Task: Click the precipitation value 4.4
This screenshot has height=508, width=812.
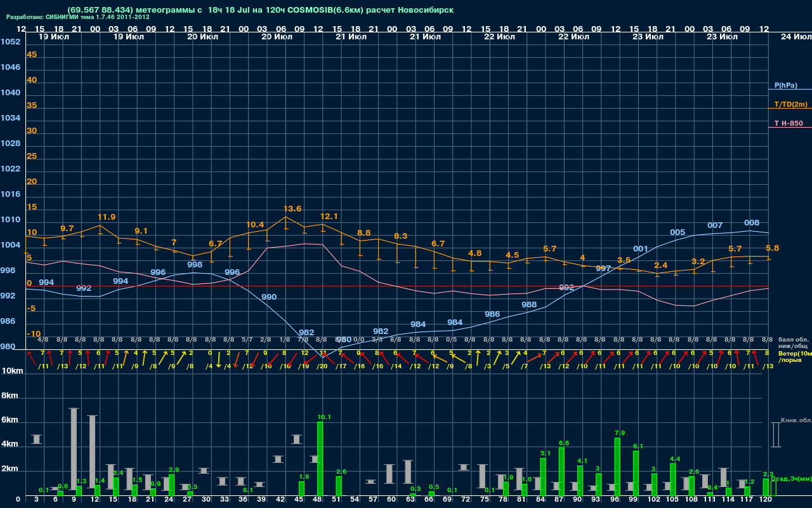Action: (x=675, y=458)
